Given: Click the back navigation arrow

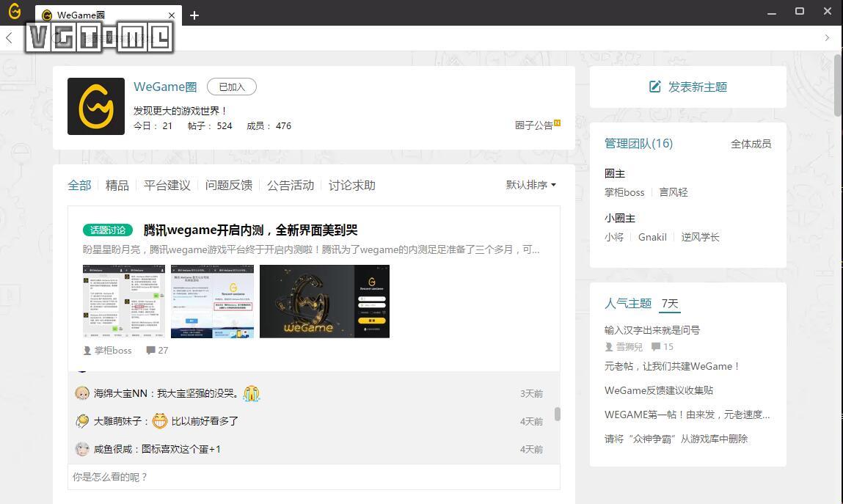Looking at the screenshot, I should [x=10, y=37].
